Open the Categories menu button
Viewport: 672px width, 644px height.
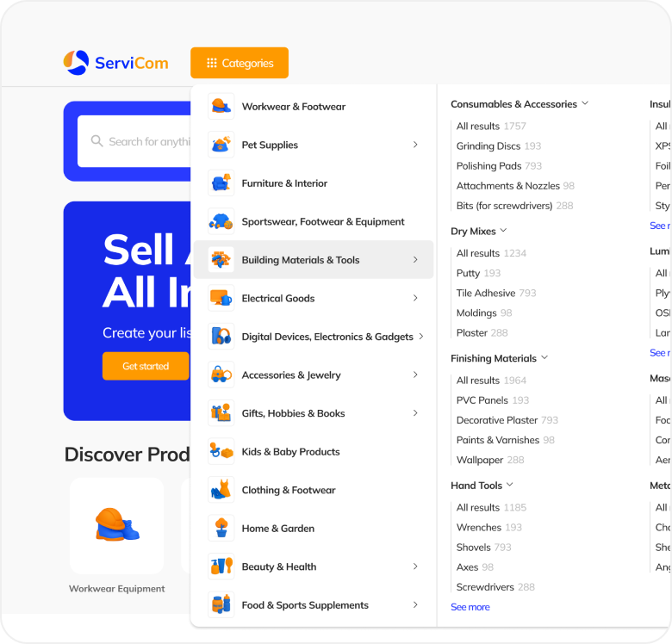point(240,63)
